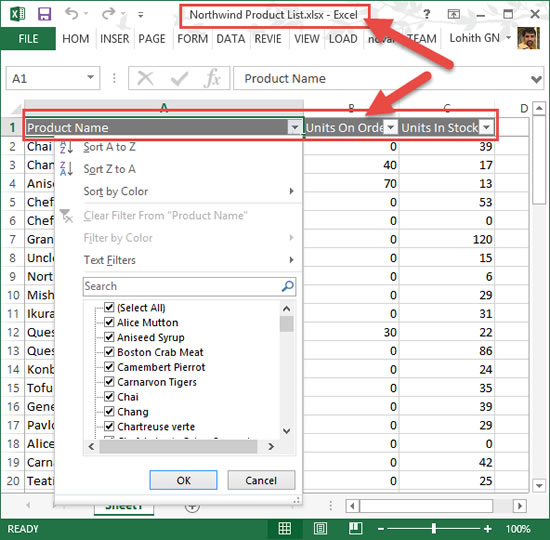
Task: Click the magnifier search icon
Action: point(288,286)
